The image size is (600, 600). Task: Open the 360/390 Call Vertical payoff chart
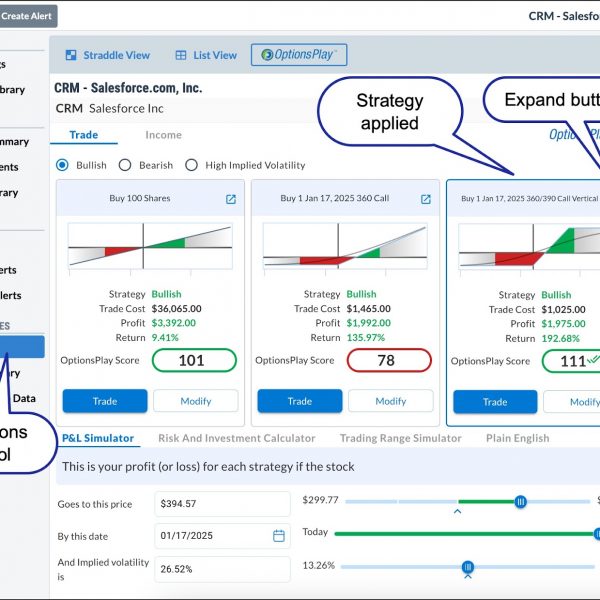pyautogui.click(x=529, y=246)
